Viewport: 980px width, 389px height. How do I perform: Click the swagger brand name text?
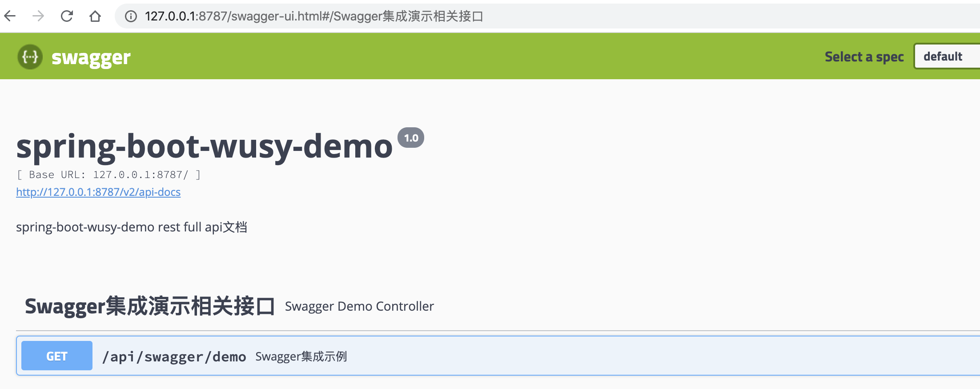pos(91,58)
